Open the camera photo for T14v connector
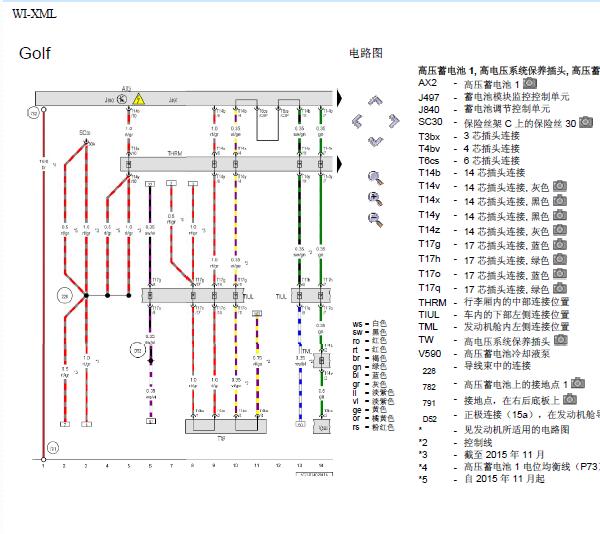This screenshot has height=534, width=600. 560,186
